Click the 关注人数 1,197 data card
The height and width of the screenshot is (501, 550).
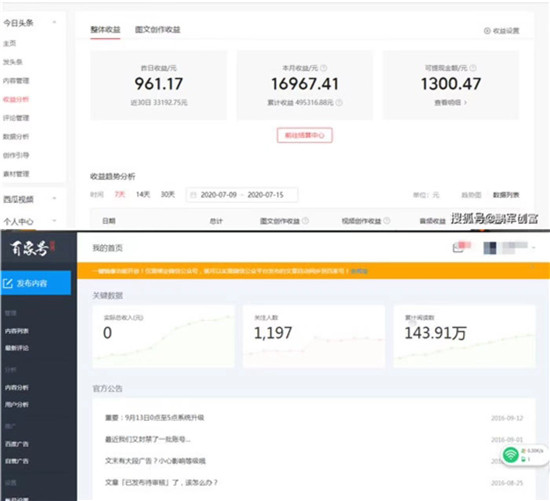(314, 336)
